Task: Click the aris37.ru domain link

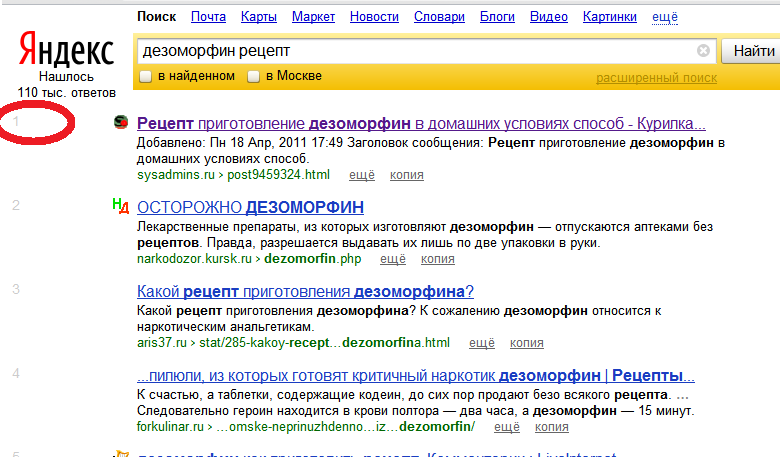Action: click(x=162, y=343)
